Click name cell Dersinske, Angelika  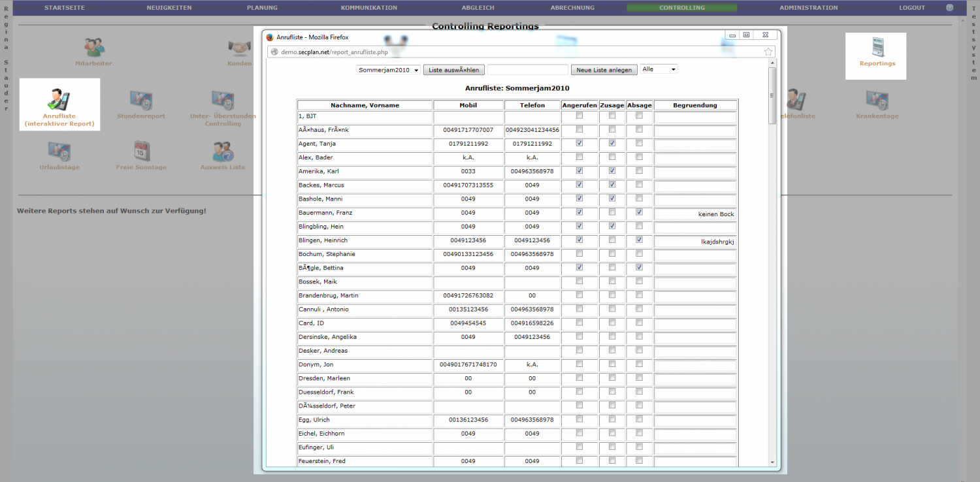(x=365, y=337)
